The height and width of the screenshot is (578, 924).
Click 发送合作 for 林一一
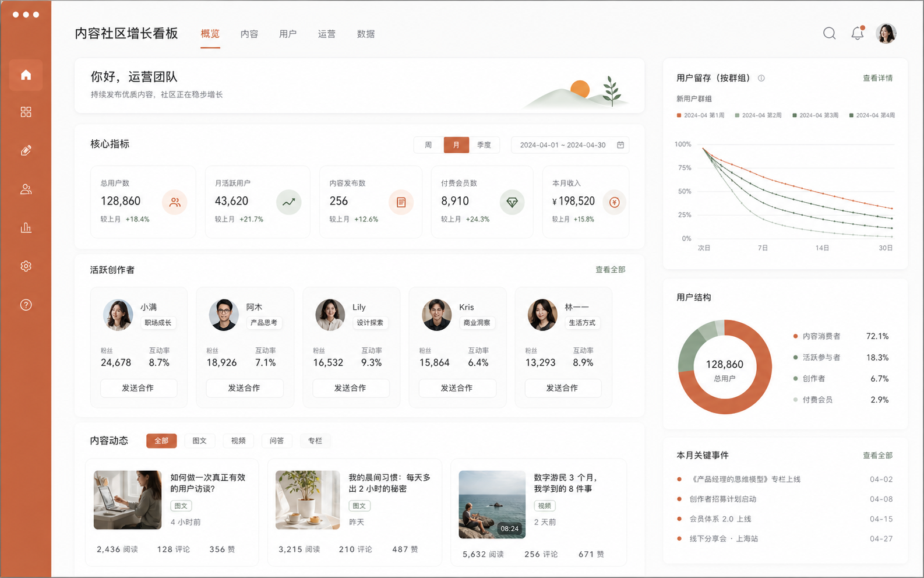(563, 388)
